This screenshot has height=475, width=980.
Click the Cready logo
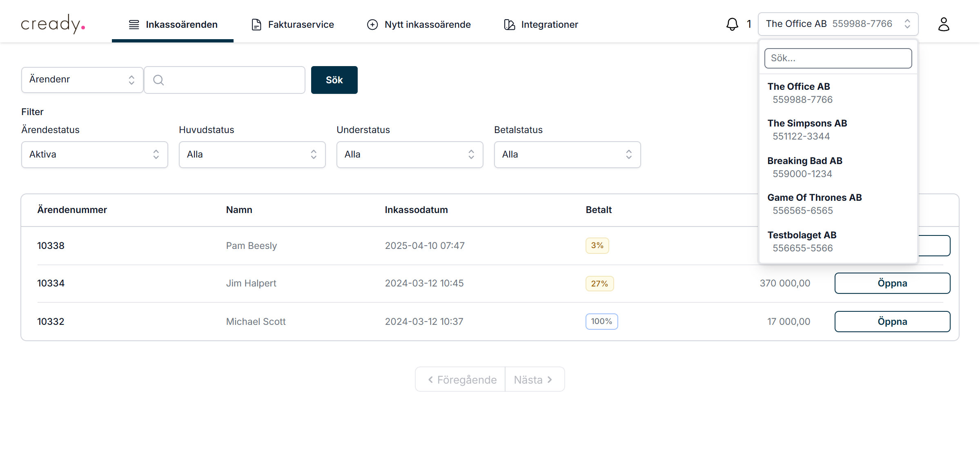pos(53,24)
